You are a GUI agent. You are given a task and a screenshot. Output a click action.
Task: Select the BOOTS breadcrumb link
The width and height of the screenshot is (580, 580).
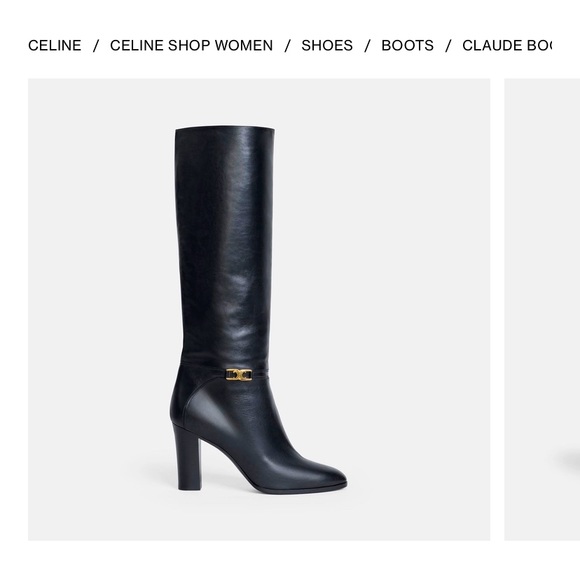point(407,45)
